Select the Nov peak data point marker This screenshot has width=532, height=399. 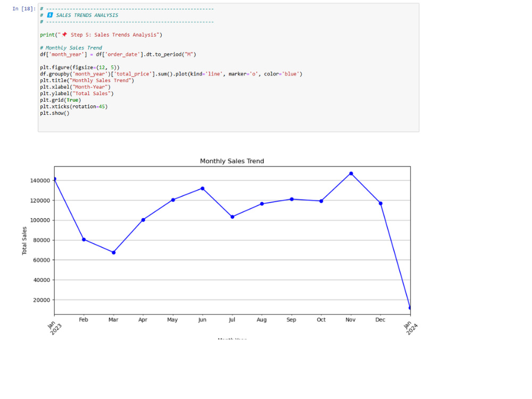pyautogui.click(x=351, y=173)
